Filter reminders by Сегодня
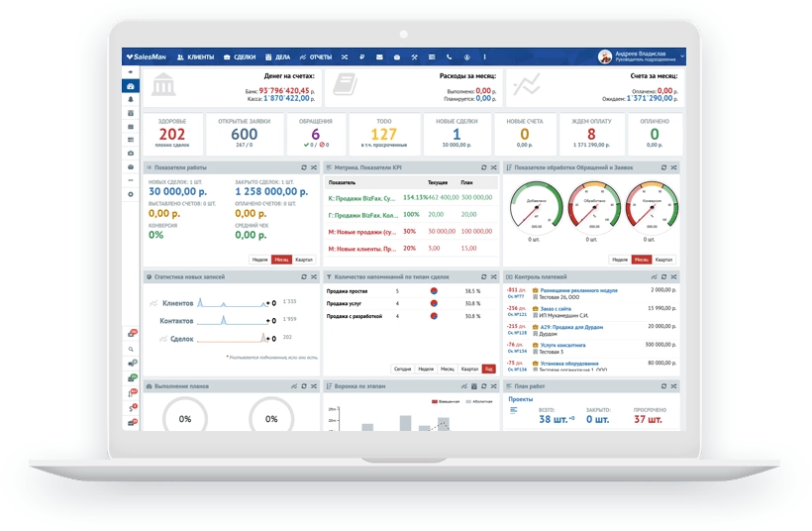The width and height of the screenshot is (812, 531). click(x=402, y=369)
